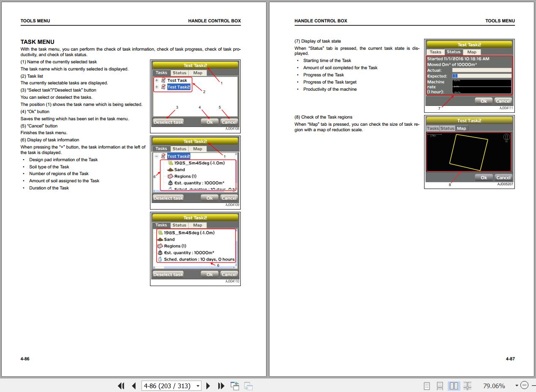Click the Status tab in figure AJD04109
536x392 pixels.
(x=179, y=149)
